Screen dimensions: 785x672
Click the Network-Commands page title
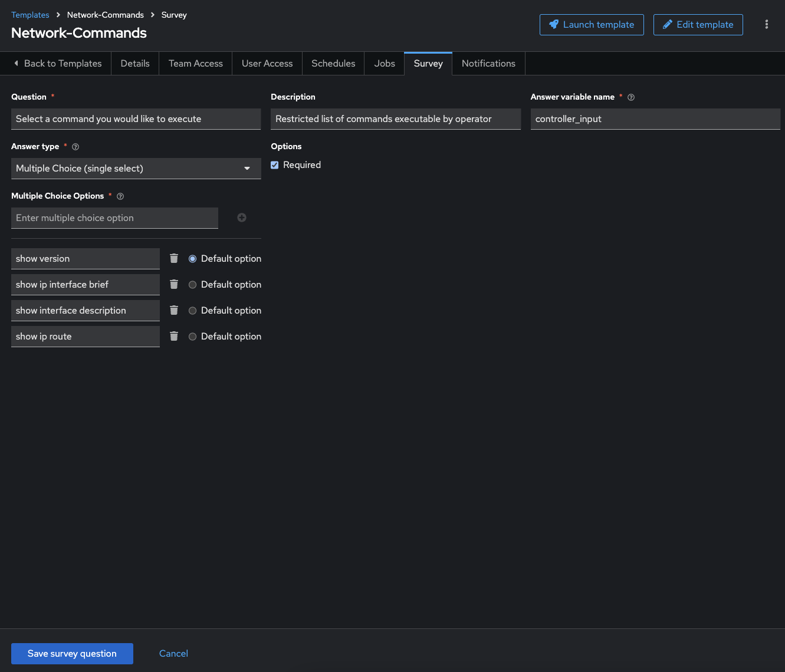79,33
